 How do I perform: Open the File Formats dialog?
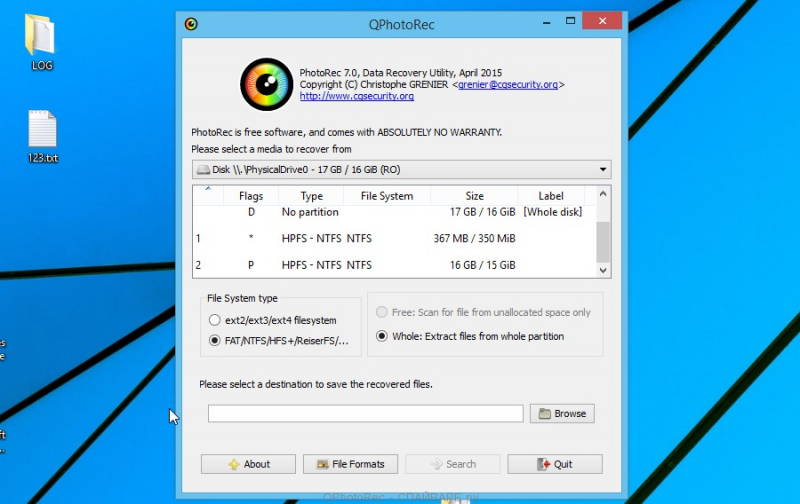tap(350, 464)
